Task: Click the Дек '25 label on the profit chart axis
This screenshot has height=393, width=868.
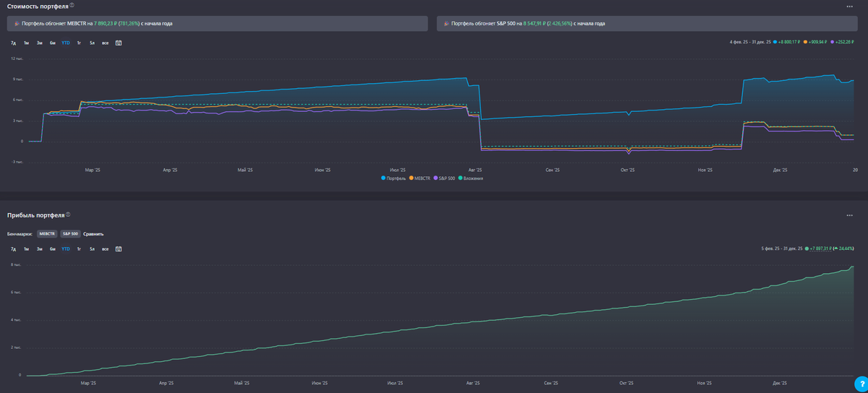Action: [780, 383]
